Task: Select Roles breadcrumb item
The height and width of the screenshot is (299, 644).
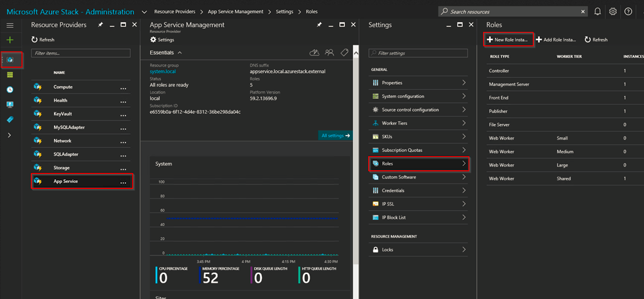Action: coord(312,11)
